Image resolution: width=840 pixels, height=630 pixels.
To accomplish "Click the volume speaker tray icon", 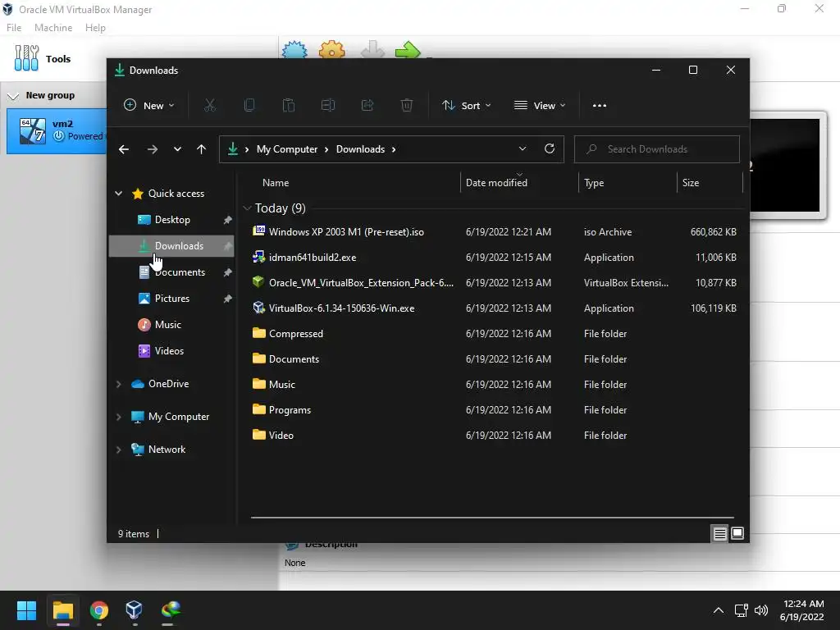I will coord(760,610).
